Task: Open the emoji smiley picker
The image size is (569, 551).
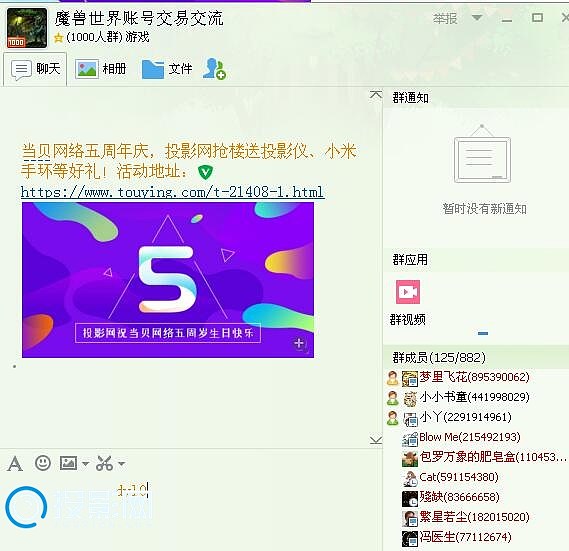Action: coord(42,463)
